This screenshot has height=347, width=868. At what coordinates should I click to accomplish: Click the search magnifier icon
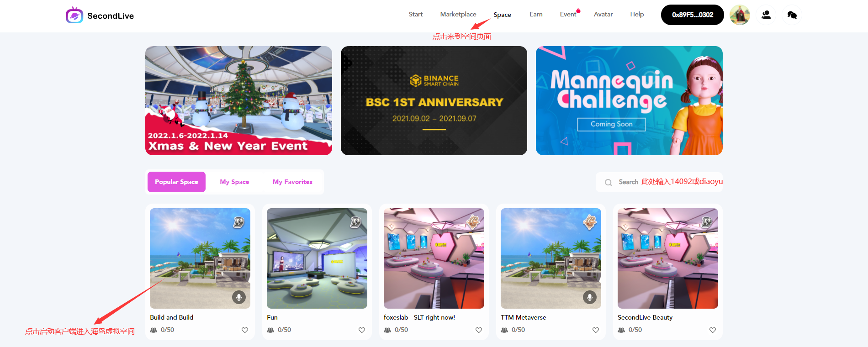608,182
